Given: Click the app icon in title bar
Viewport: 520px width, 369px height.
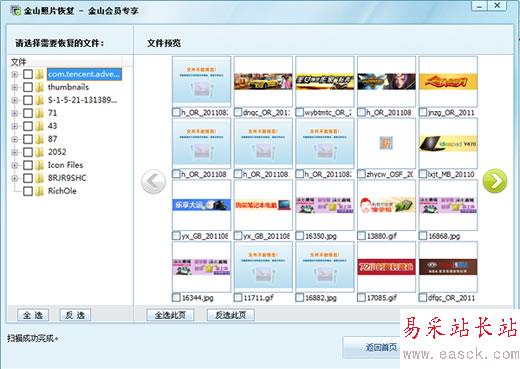Looking at the screenshot, I should click(16, 11).
